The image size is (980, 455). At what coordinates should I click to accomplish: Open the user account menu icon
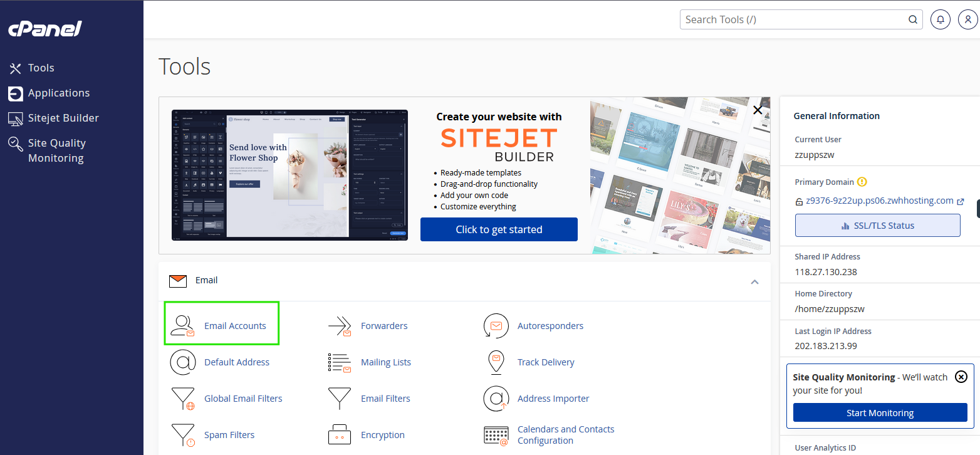[x=968, y=19]
